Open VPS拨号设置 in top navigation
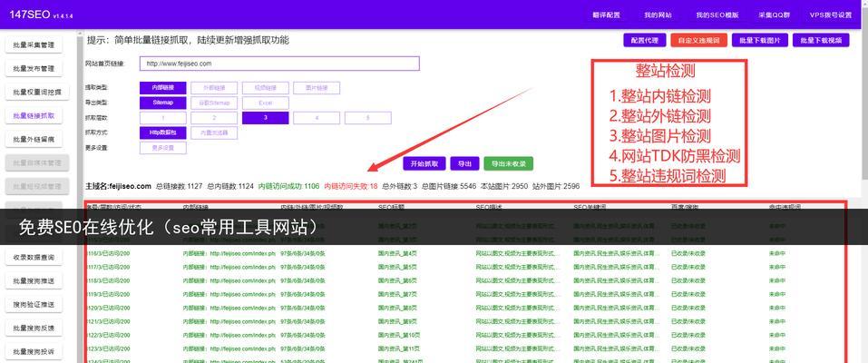 click(x=830, y=15)
